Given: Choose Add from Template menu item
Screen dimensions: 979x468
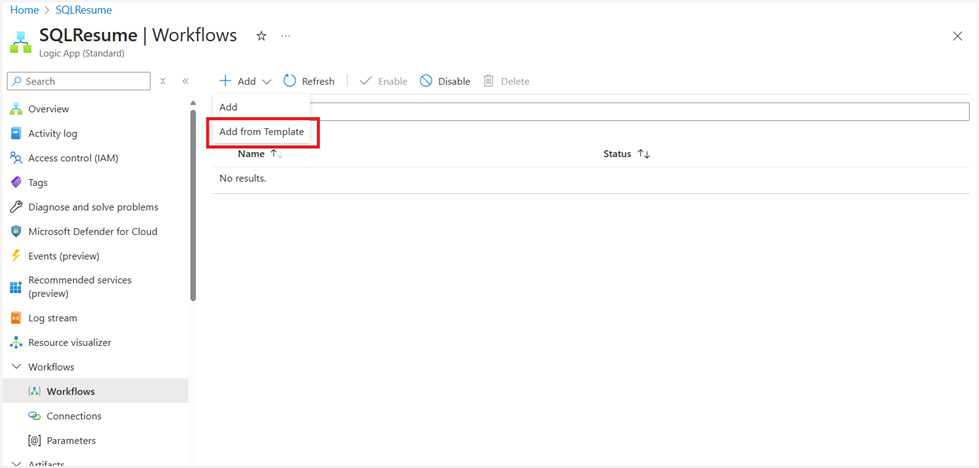Looking at the screenshot, I should point(261,132).
